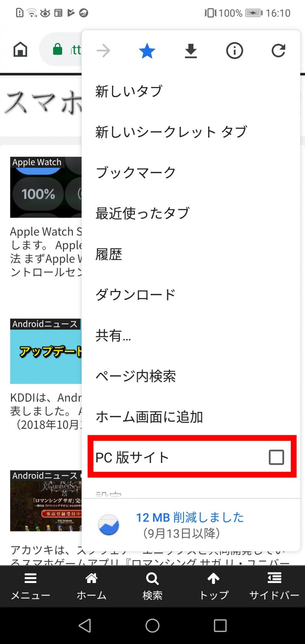The image size is (305, 644).
Task: Tap the forward arrow in Chrome menu
Action: coord(103,51)
